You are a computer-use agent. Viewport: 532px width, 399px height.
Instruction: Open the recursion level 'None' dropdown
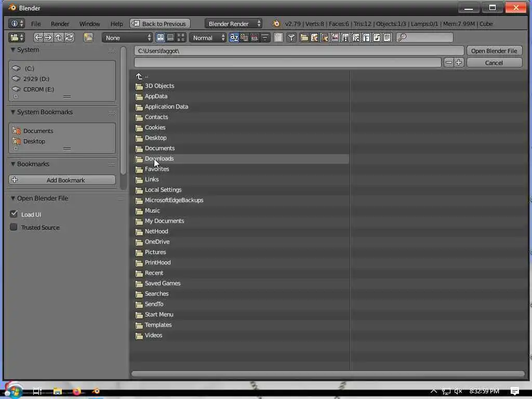point(127,37)
